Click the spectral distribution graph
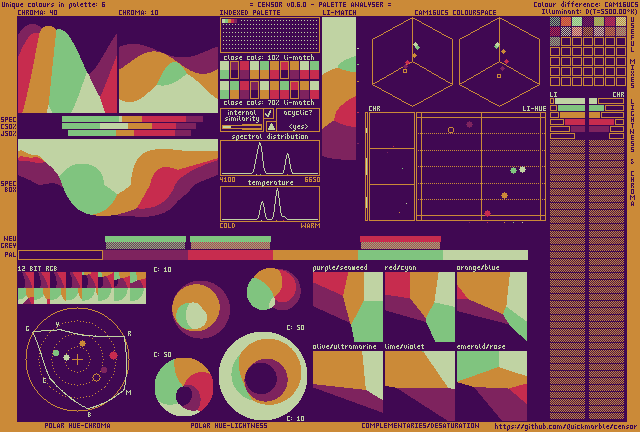The height and width of the screenshot is (432, 640). click(x=270, y=158)
